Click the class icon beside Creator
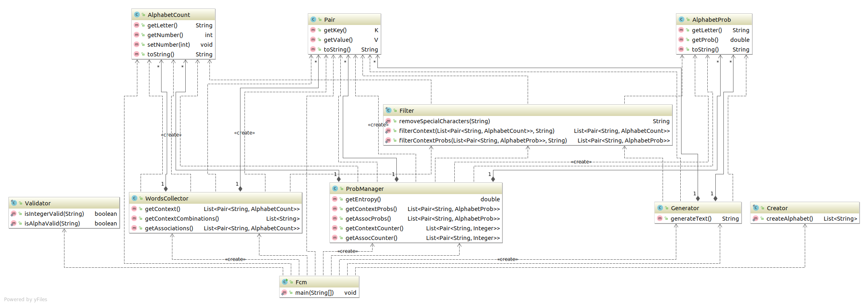This screenshot has width=868, height=306. 756,208
